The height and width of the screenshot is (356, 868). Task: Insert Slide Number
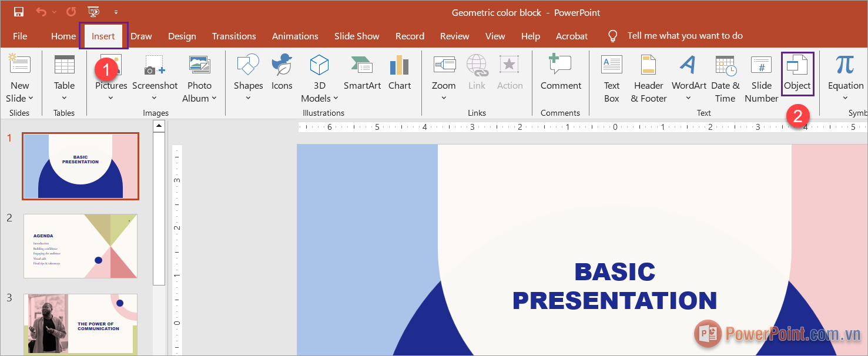pos(761,79)
